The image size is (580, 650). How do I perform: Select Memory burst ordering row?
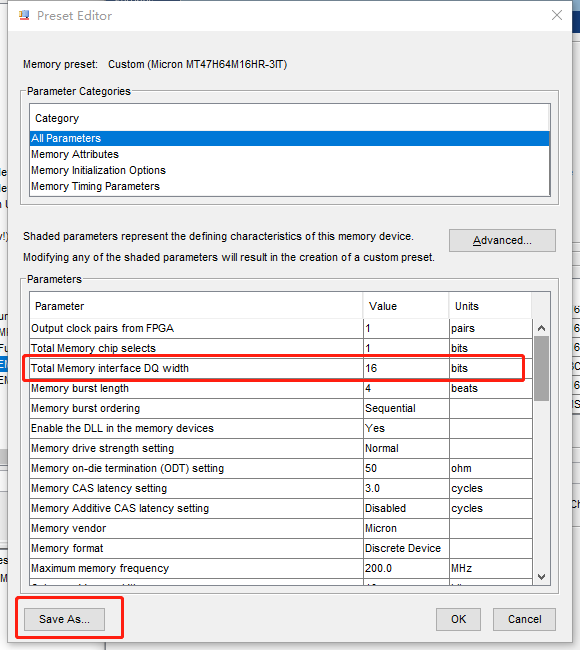pos(281,408)
